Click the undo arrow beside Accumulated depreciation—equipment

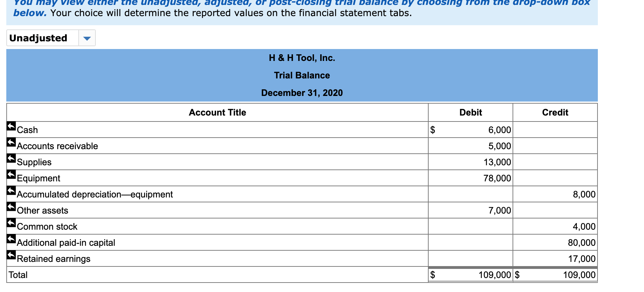tap(11, 190)
